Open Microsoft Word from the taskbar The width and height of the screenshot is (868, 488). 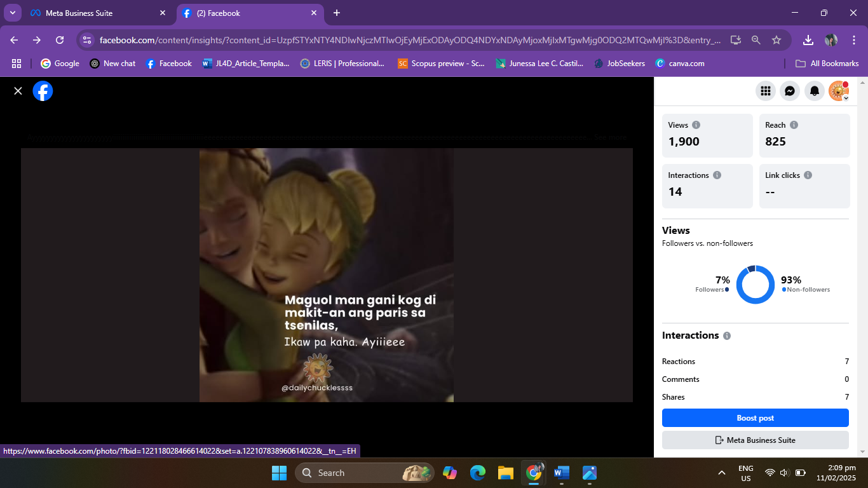point(562,473)
